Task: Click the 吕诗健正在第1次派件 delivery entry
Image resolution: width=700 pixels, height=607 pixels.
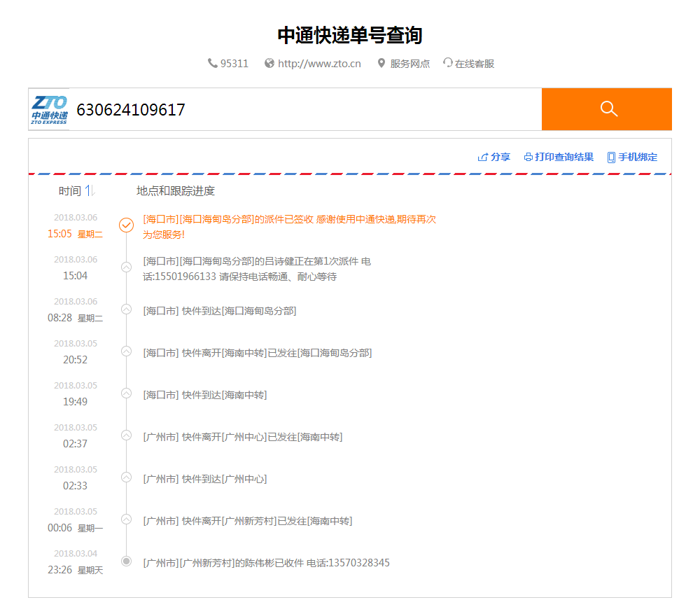Action: point(257,269)
